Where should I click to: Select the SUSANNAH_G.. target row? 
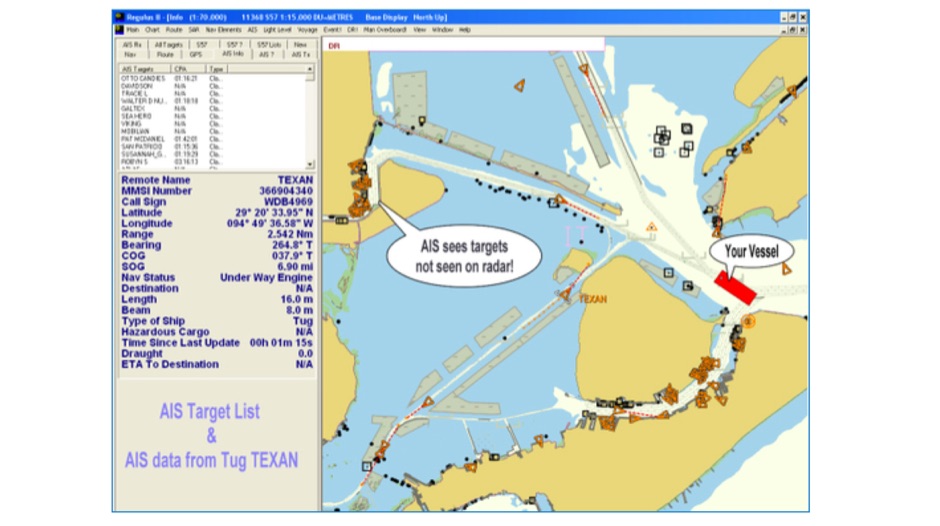pyautogui.click(x=212, y=154)
